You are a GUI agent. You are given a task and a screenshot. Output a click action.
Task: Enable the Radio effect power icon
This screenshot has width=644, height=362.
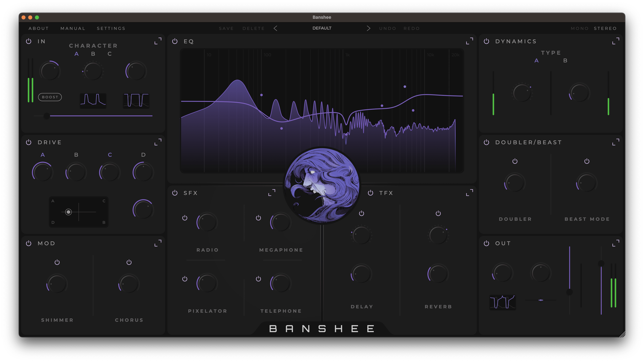[185, 218]
